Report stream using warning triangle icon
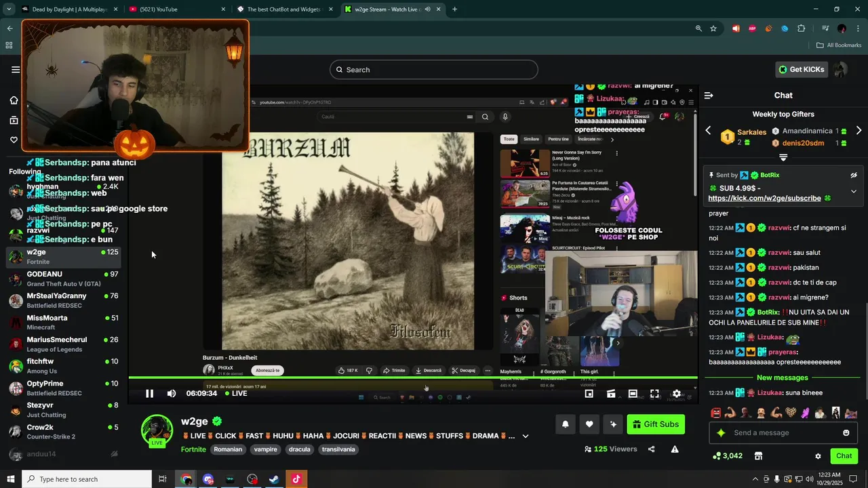The width and height of the screenshot is (868, 488). pyautogui.click(x=675, y=449)
